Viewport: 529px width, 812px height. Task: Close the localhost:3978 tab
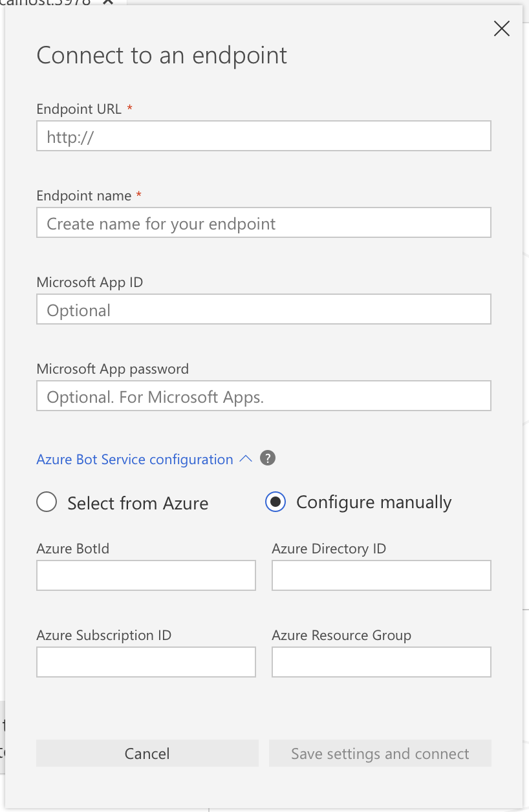(x=108, y=3)
